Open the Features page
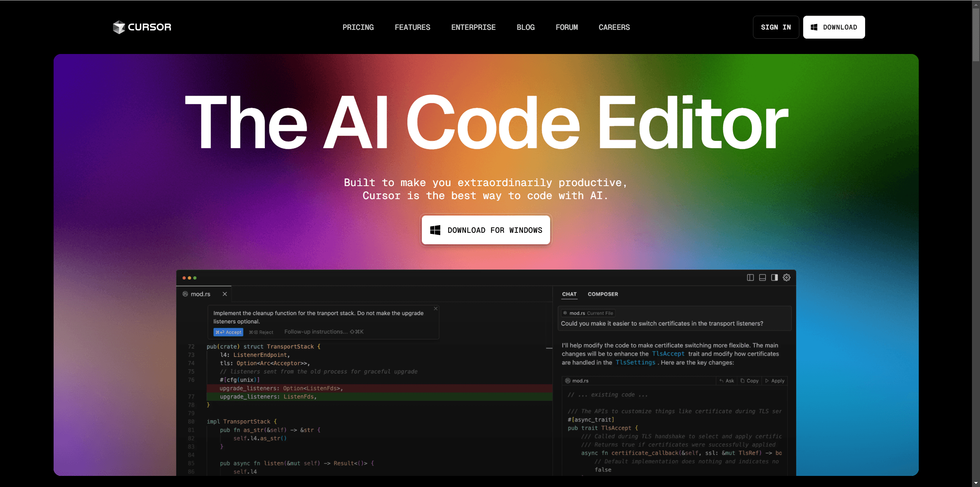980x487 pixels. [412, 27]
